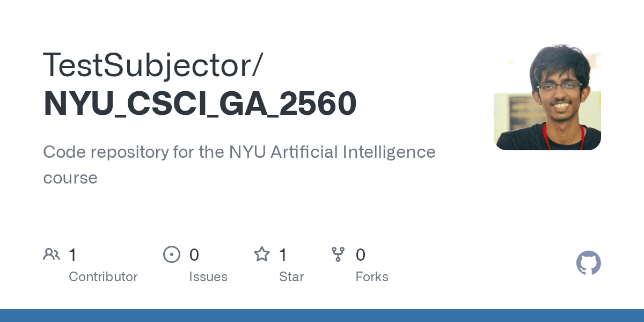The width and height of the screenshot is (644, 322).
Task: Open the NYU_CSCI_GA_2560 repository title
Action: point(200,103)
